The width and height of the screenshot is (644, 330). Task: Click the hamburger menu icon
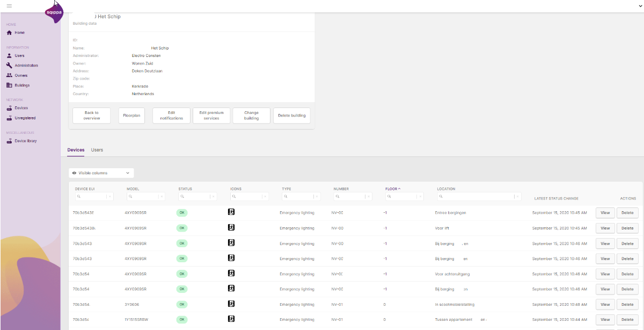9,5
